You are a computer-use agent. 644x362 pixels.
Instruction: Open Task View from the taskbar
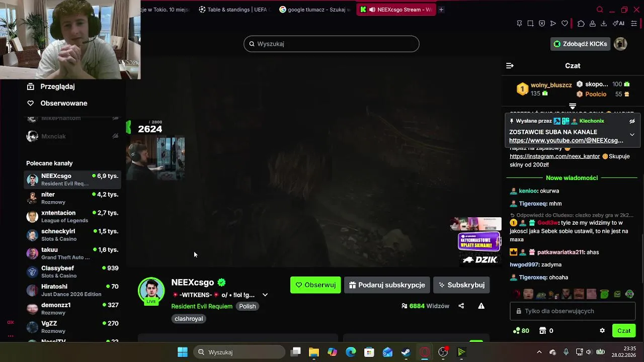(296, 352)
